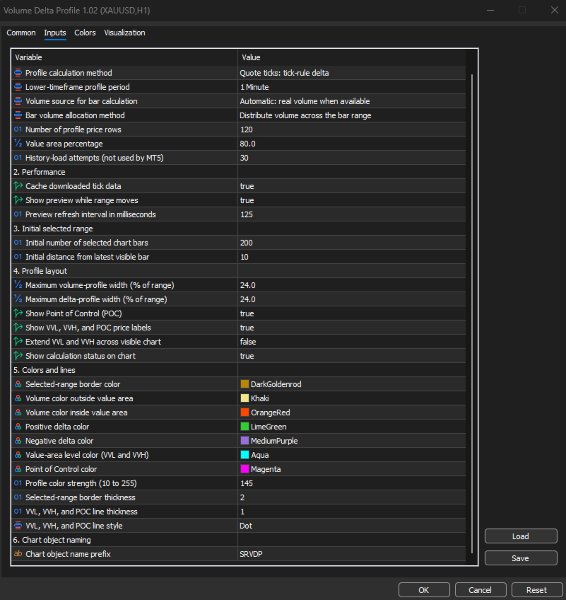The height and width of the screenshot is (600, 566).
Task: Switch to the Visualization tab
Action: tap(124, 33)
